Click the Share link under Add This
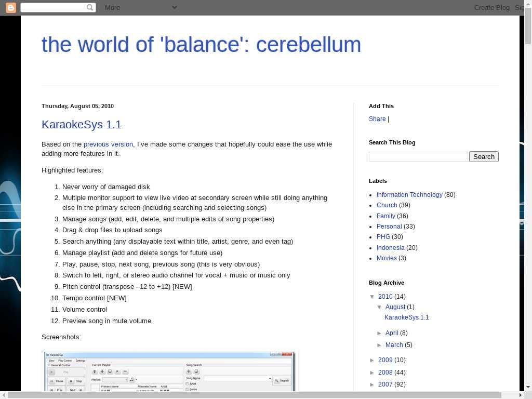The height and width of the screenshot is (399, 532). click(x=377, y=119)
